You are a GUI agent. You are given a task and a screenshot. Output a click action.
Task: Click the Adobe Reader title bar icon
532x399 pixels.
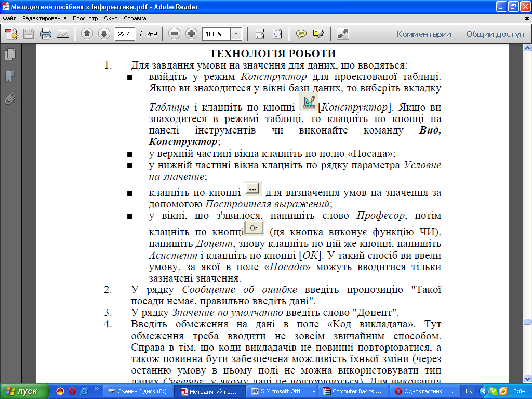tap(5, 7)
